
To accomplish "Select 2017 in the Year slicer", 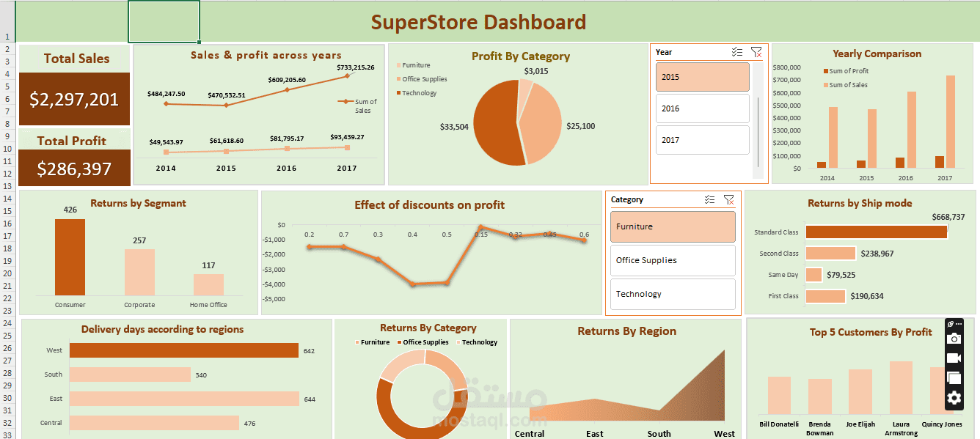I will (703, 140).
